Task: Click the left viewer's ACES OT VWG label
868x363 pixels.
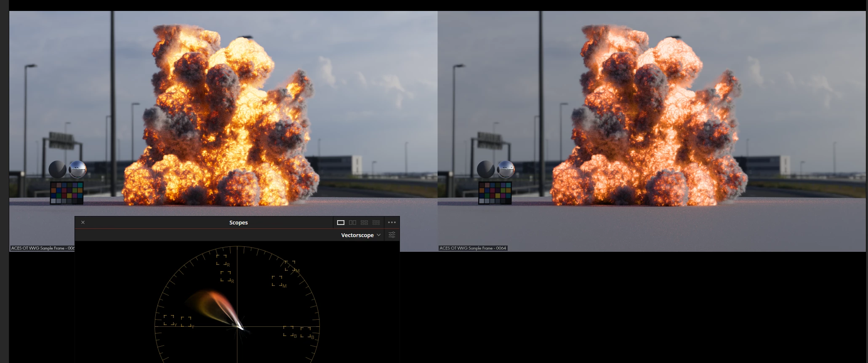Action: (x=43, y=248)
